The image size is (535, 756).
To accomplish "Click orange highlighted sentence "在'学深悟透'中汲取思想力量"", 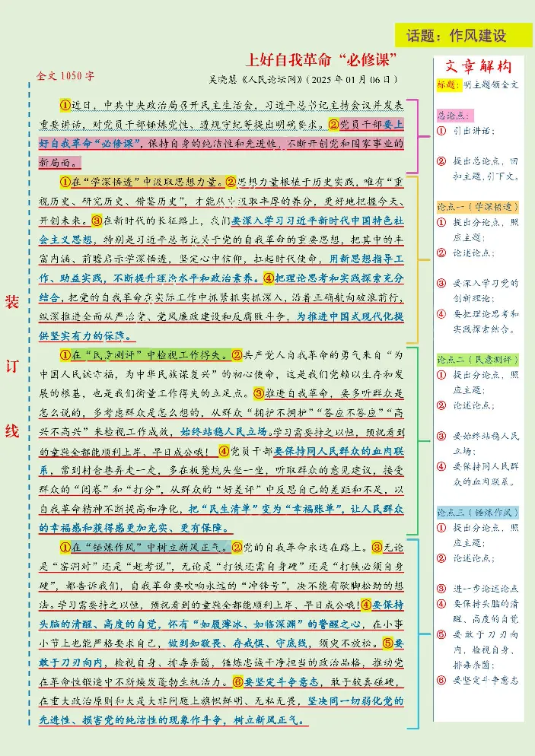I will click(147, 182).
